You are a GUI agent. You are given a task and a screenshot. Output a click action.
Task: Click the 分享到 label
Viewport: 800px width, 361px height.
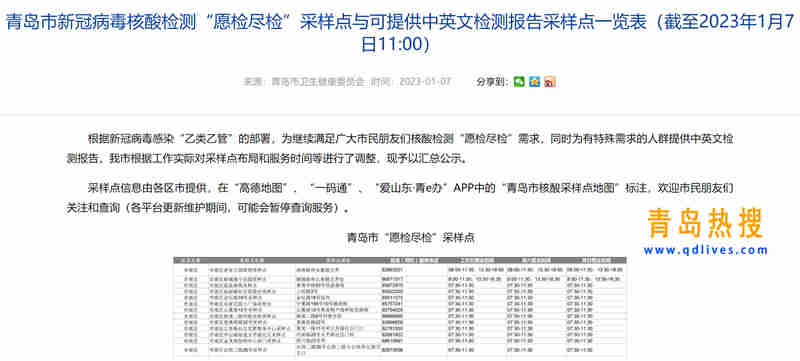[493, 82]
